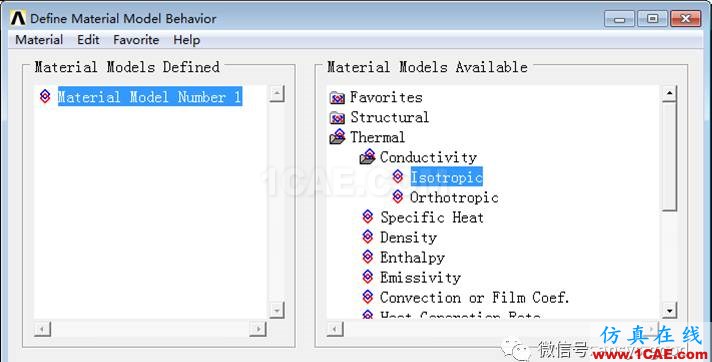This screenshot has height=362, width=712.
Task: Open the Material menu
Action: tap(39, 40)
